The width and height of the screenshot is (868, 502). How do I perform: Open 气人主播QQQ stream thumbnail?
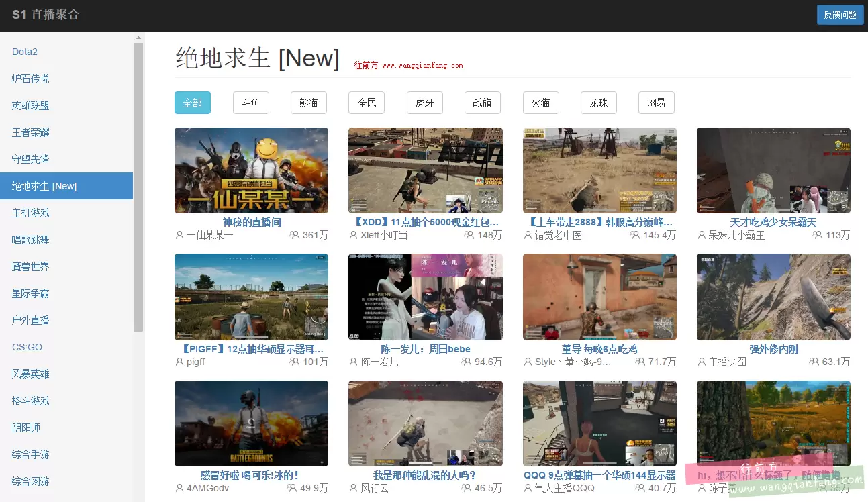coord(599,423)
